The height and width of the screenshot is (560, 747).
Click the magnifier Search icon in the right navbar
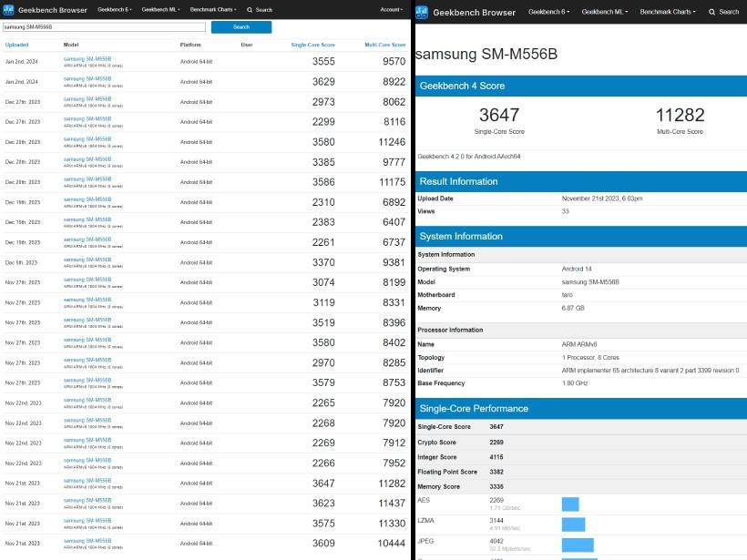[712, 12]
